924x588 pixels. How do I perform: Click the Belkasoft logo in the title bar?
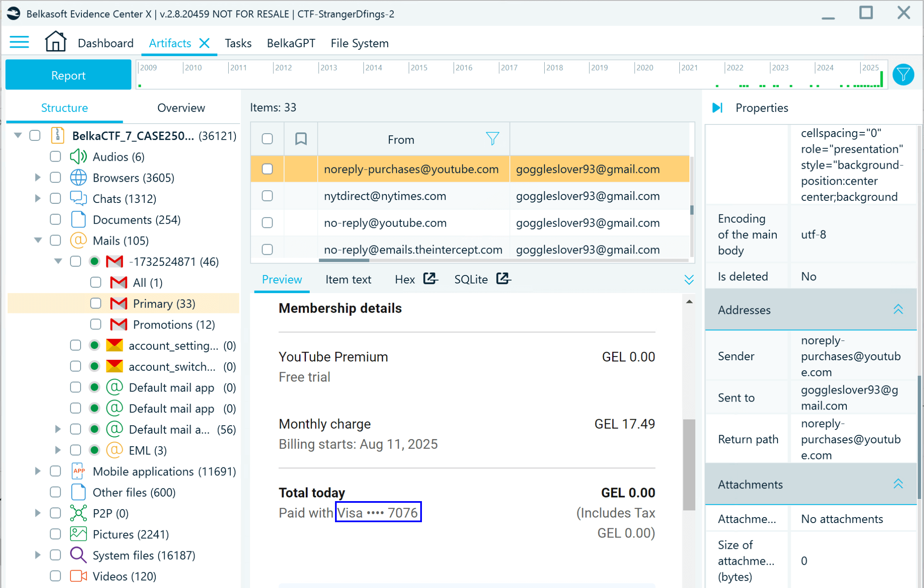pyautogui.click(x=14, y=13)
